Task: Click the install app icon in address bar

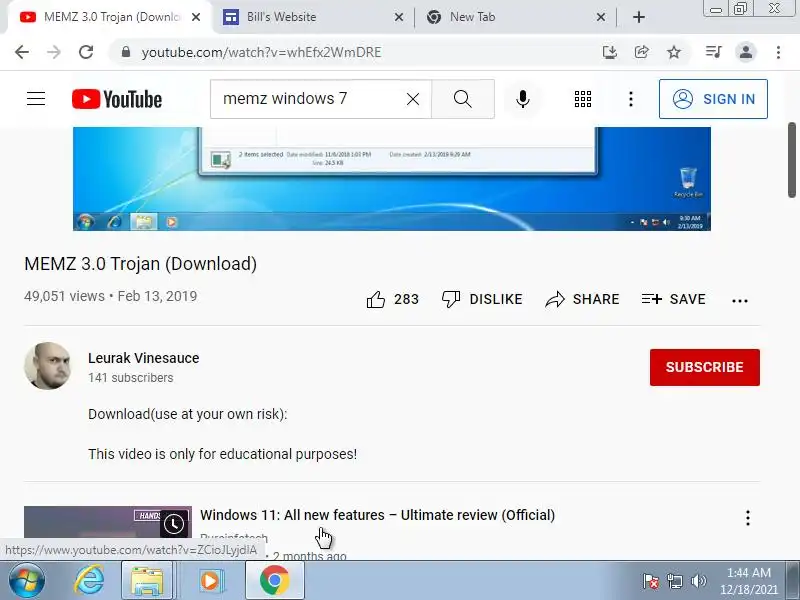Action: [x=610, y=52]
